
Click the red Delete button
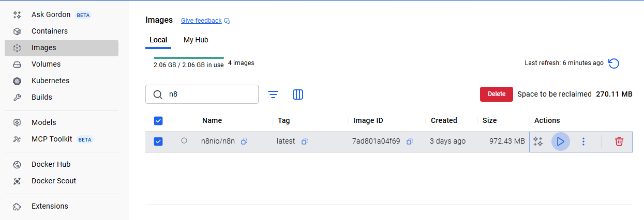coord(497,94)
